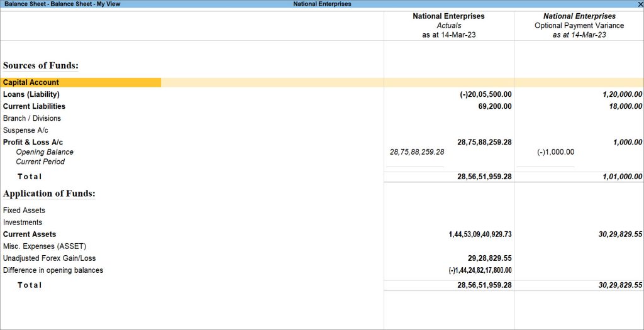Click Application total 28,56,51,959.28

click(485, 285)
